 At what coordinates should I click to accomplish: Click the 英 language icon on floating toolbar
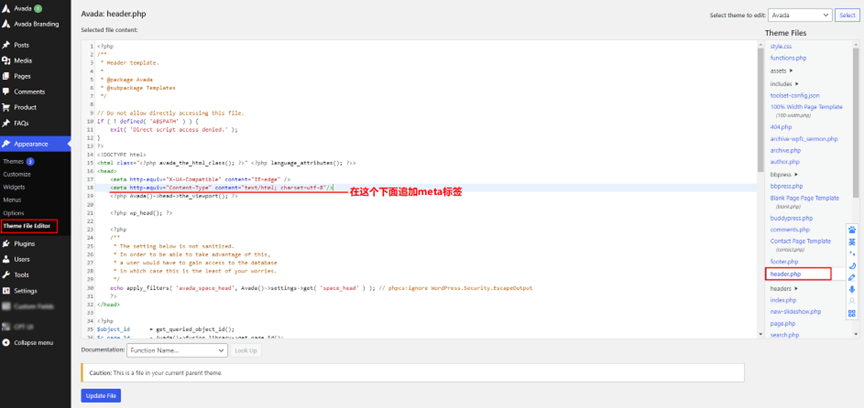pyautogui.click(x=852, y=241)
